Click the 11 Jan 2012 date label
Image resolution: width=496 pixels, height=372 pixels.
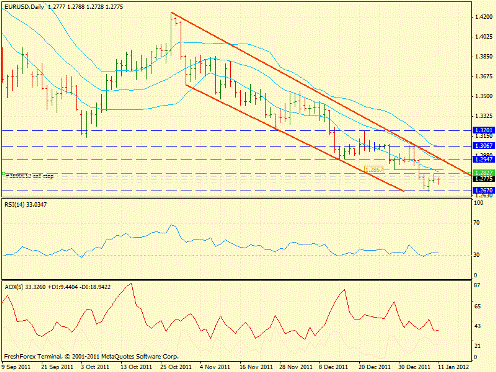[x=453, y=367]
